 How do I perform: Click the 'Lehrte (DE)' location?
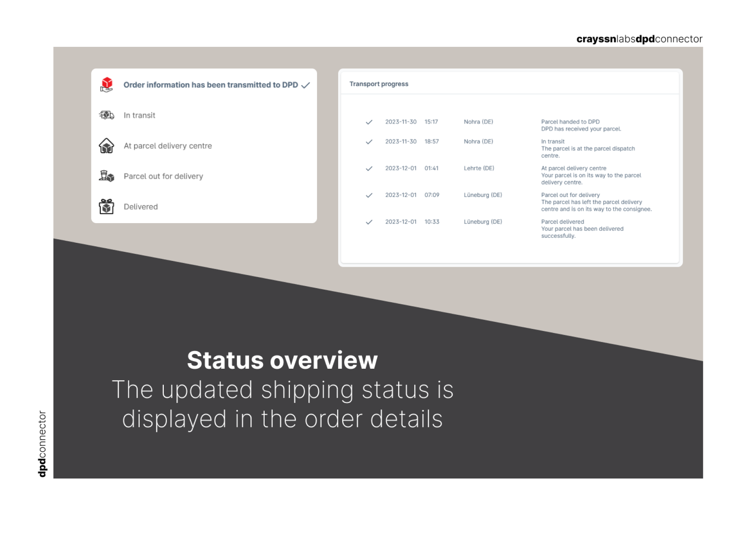[x=479, y=168]
